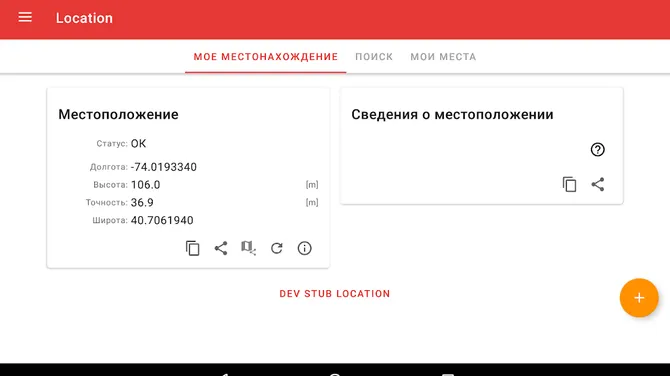Switch to the Поиск tab
670x376 pixels.
click(374, 57)
